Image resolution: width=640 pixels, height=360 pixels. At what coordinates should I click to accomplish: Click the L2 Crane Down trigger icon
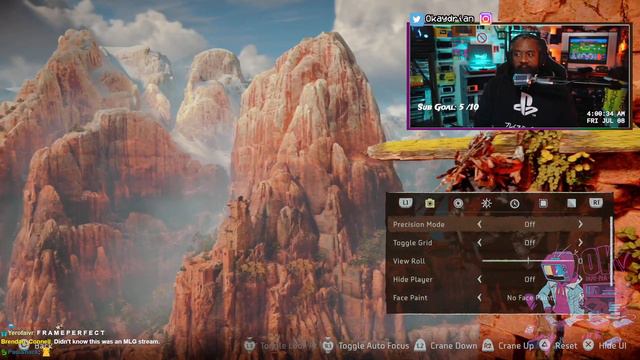[x=420, y=346]
